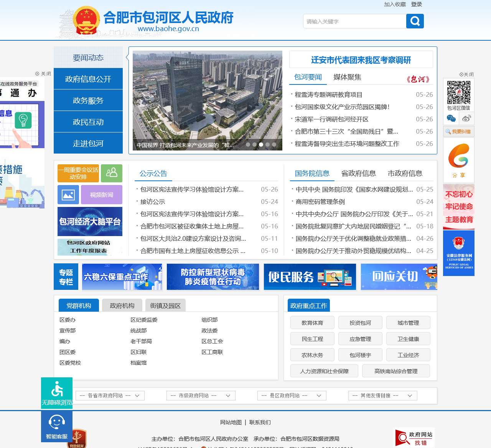Open 接访公示 announcement link
The image size is (491, 448).
[x=153, y=202]
